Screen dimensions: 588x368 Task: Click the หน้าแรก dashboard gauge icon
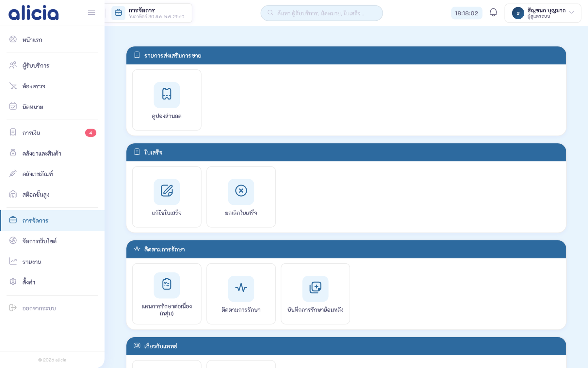13,39
